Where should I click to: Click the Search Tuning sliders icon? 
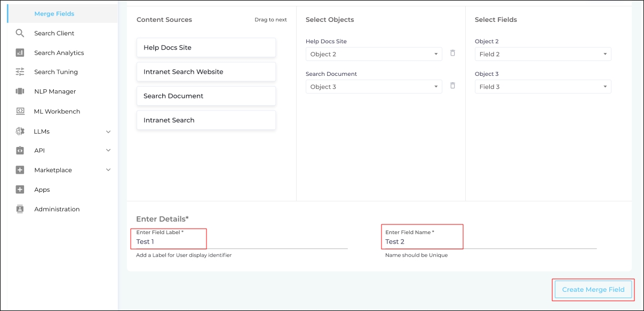[x=20, y=72]
